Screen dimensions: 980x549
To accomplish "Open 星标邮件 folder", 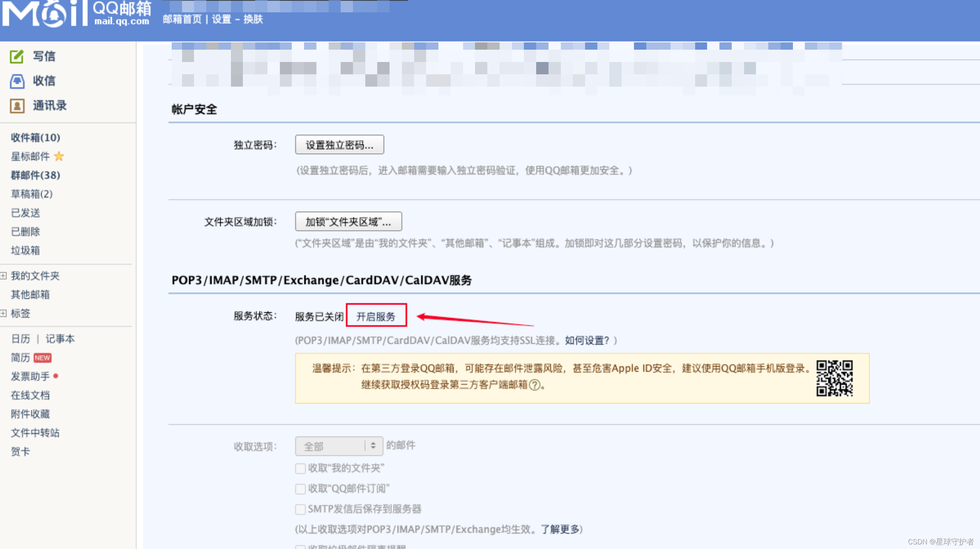I will 30,156.
